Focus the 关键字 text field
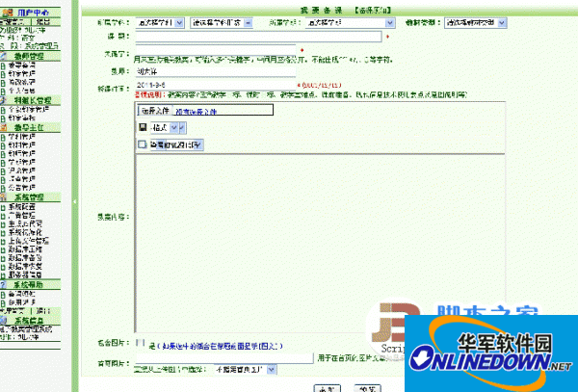This screenshot has height=392, width=578. 215,50
